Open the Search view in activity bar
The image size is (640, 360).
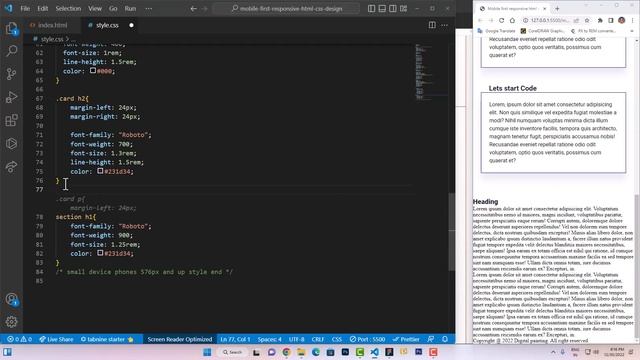[11, 51]
